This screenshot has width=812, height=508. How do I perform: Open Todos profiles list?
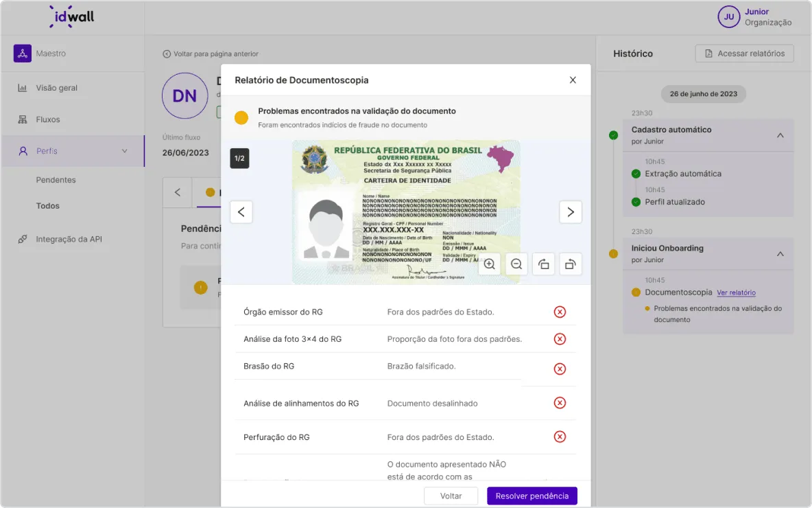tap(47, 206)
